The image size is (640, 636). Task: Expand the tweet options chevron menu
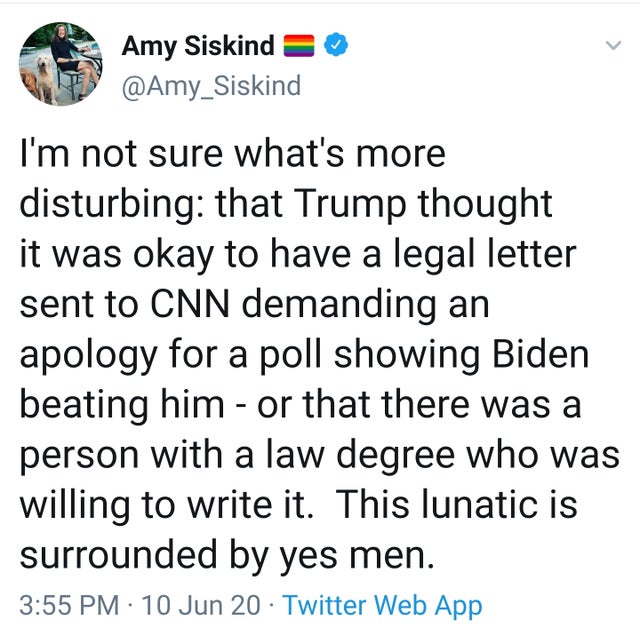coord(613,44)
